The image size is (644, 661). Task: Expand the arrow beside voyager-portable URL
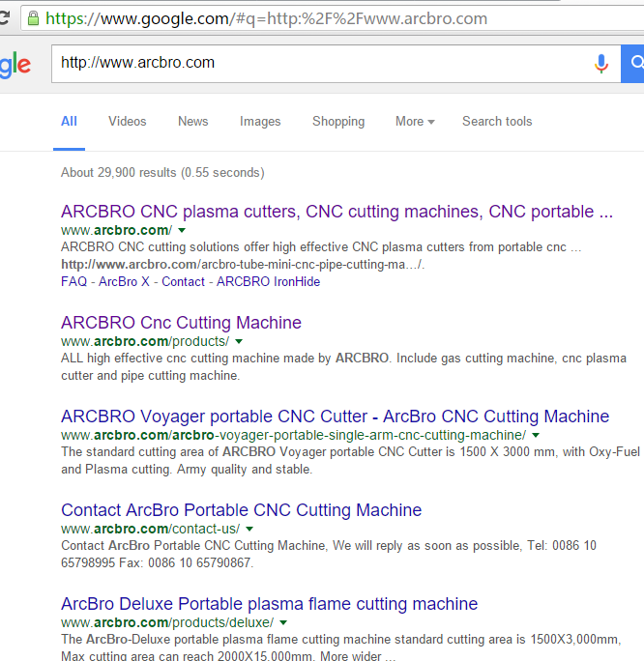pyautogui.click(x=536, y=435)
